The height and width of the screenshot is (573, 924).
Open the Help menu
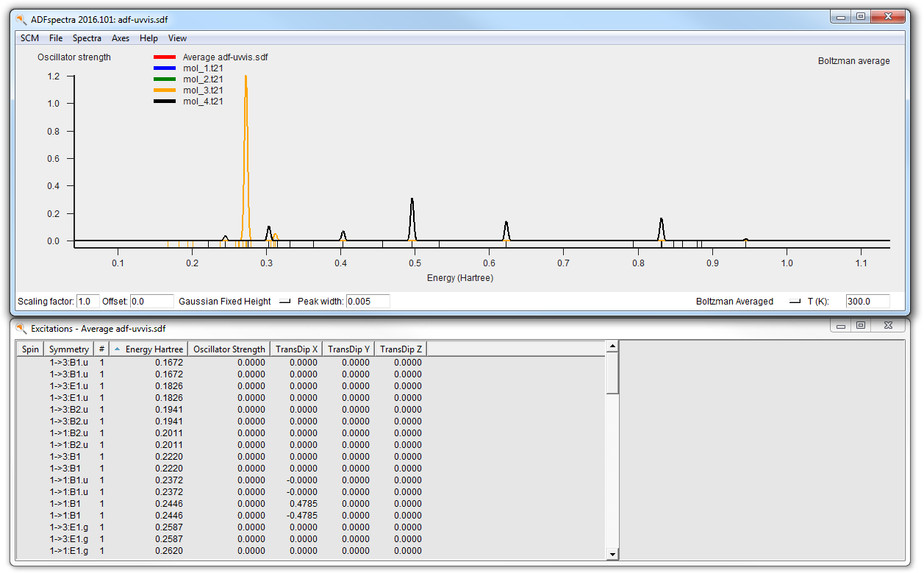148,38
